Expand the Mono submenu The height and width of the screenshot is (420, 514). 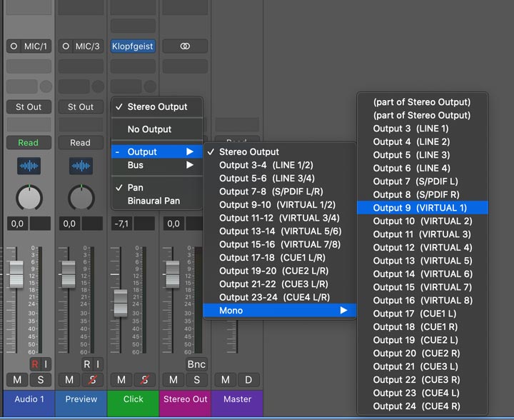(280, 311)
